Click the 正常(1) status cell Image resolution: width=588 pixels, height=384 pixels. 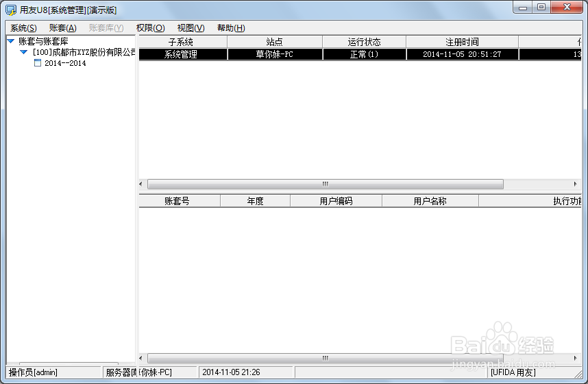coord(364,54)
